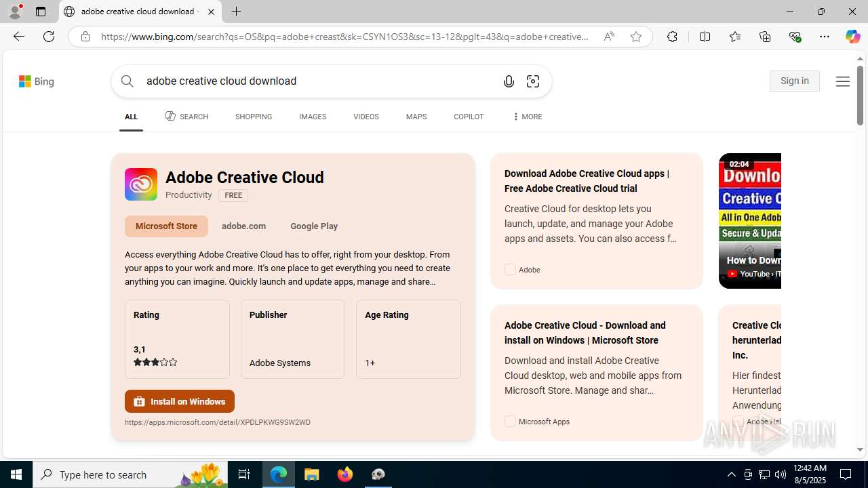Image resolution: width=868 pixels, height=488 pixels.
Task: Activate the microphone voice search icon
Action: (x=509, y=81)
